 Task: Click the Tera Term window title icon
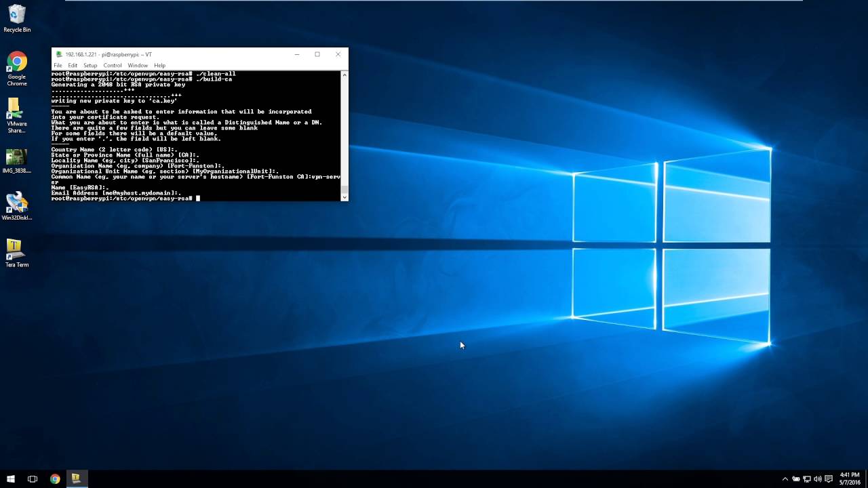tap(59, 54)
